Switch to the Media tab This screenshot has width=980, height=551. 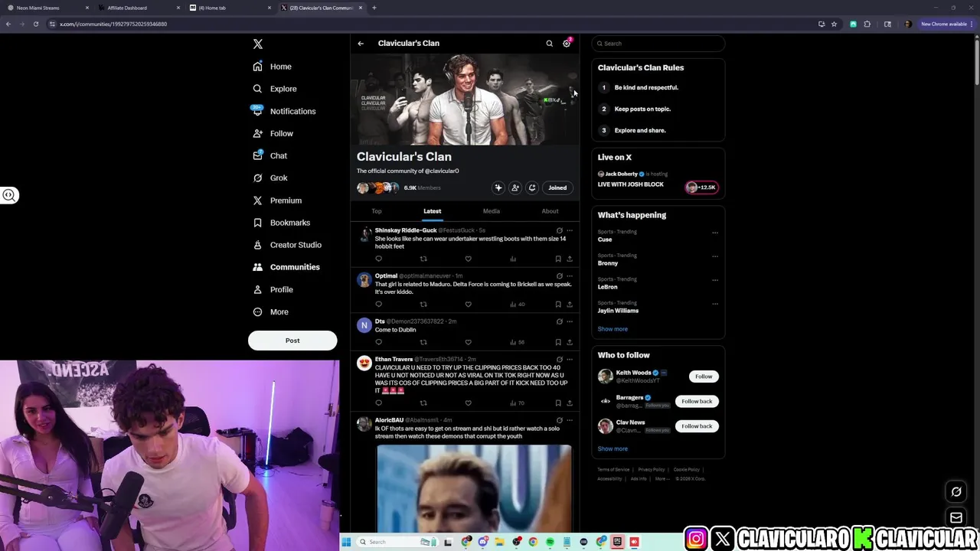point(492,211)
